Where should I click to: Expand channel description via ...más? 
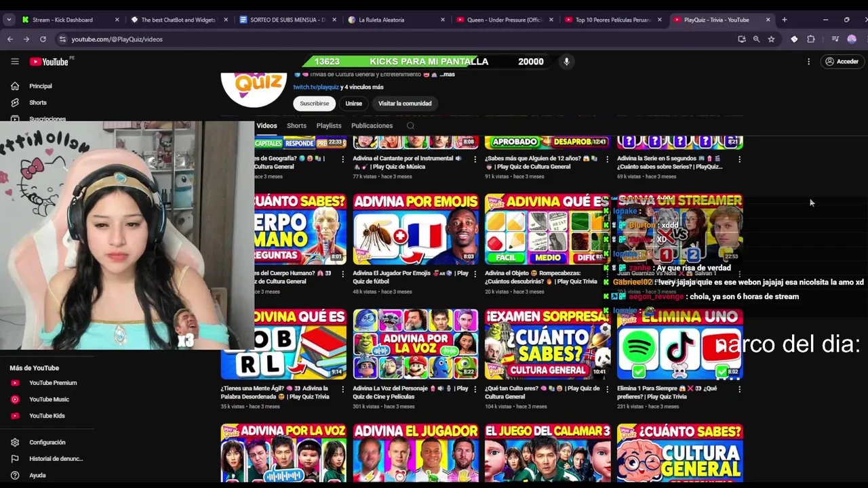tap(447, 75)
